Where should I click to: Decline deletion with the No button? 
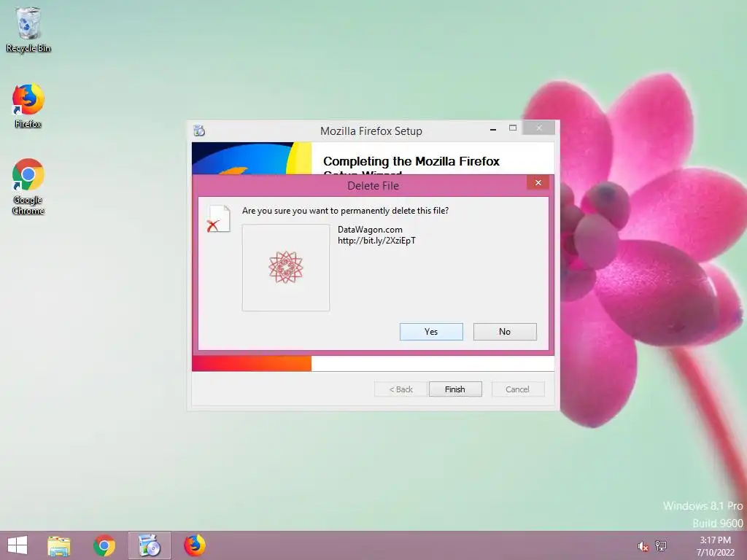click(x=505, y=332)
